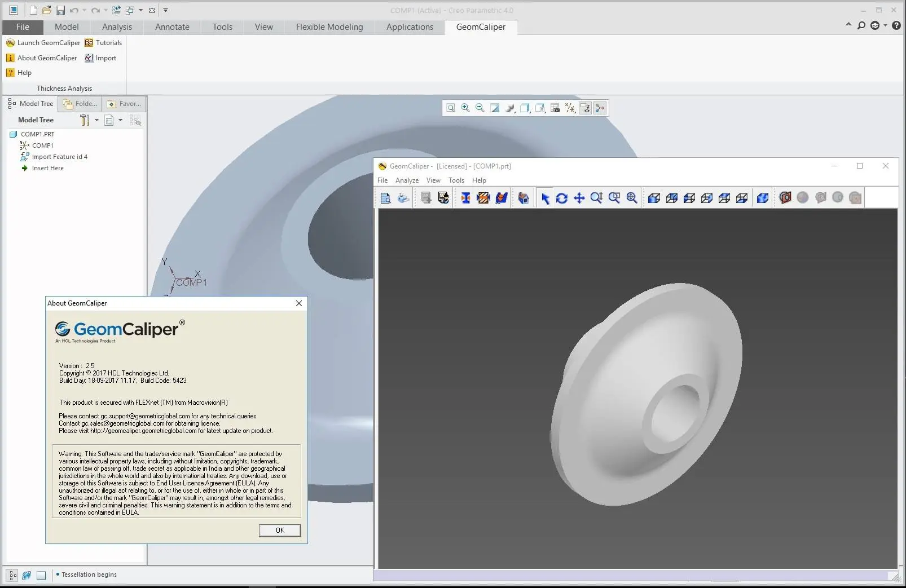
Task: Click the search magnifier in Creo title area
Action: 861,25
